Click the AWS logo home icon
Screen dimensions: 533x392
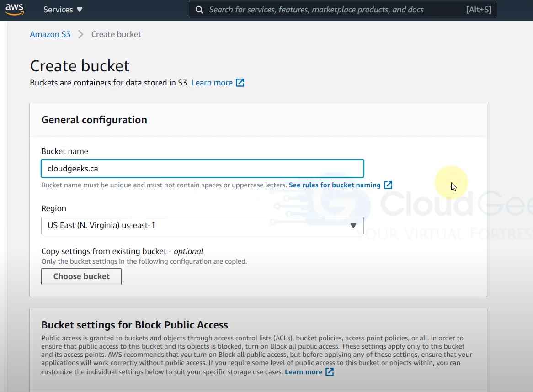(x=15, y=10)
